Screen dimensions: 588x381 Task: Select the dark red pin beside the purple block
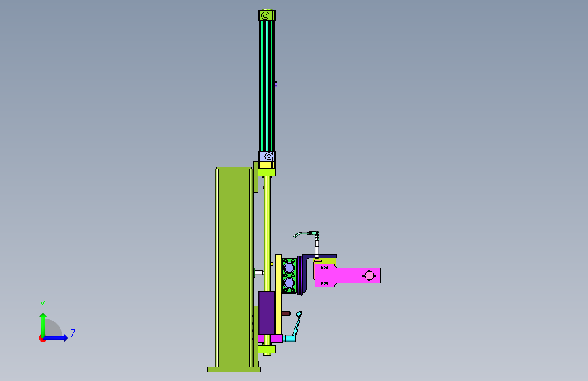[x=286, y=313]
